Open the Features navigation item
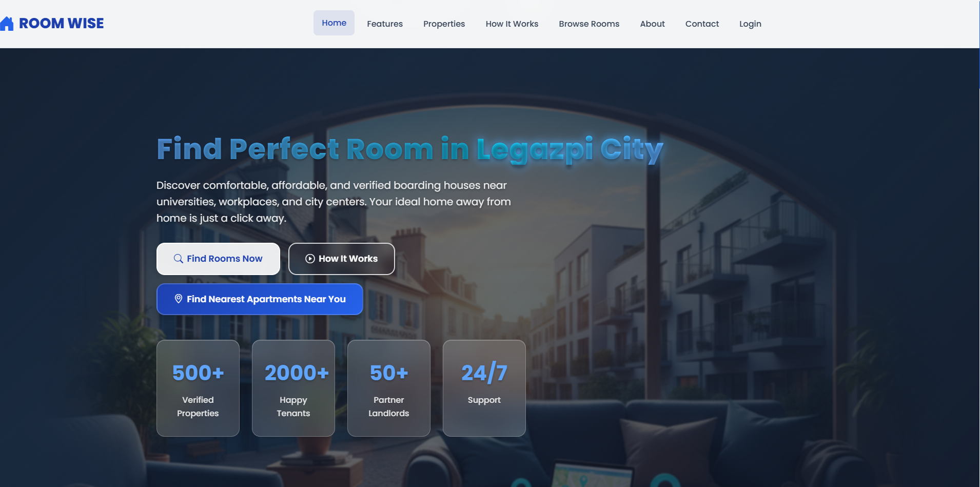The image size is (980, 487). click(384, 24)
